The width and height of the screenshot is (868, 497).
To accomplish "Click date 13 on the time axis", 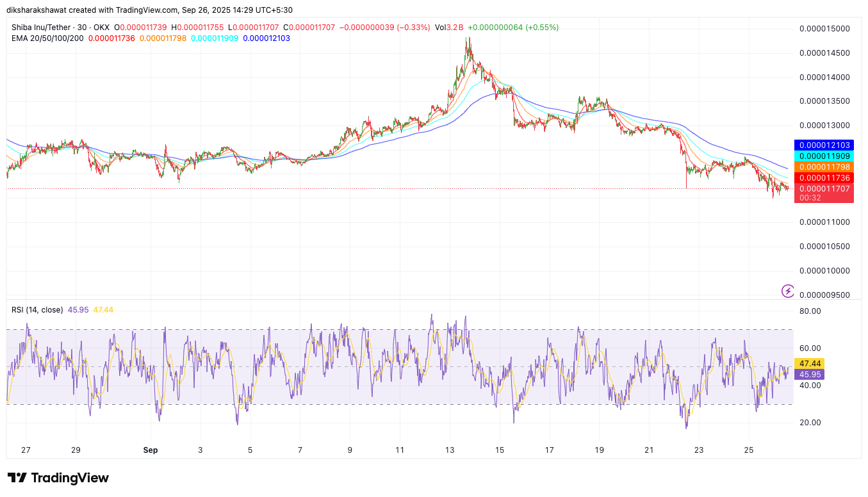I will [450, 450].
